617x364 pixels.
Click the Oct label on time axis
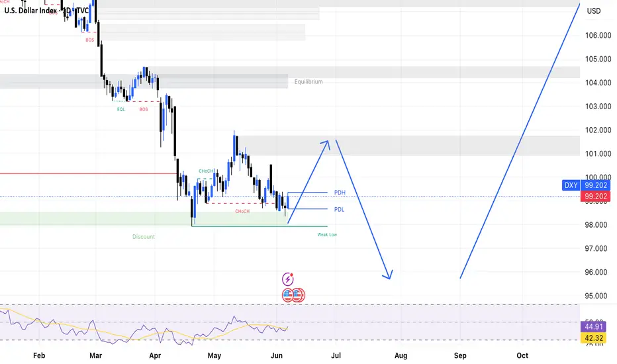[x=522, y=355]
